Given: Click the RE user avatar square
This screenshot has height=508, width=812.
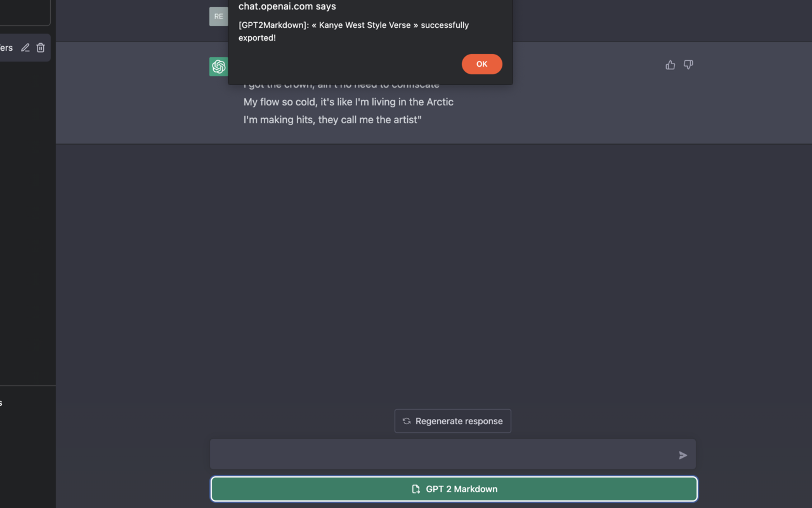Looking at the screenshot, I should 218,16.
